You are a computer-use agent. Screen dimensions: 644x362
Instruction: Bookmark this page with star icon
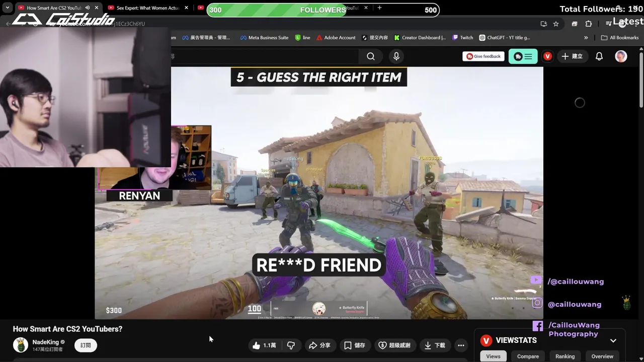click(x=556, y=24)
